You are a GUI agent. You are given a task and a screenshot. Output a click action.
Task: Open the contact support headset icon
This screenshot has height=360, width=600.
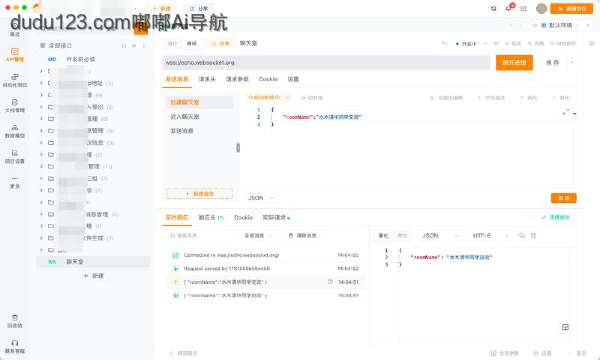pyautogui.click(x=15, y=346)
